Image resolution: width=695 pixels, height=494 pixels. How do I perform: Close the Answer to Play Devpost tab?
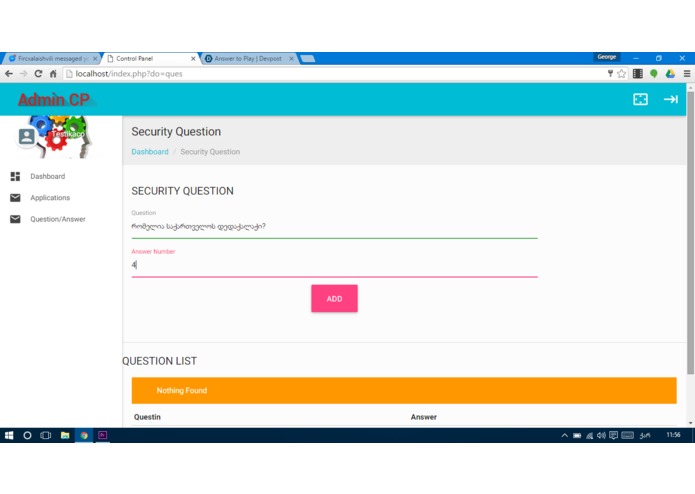click(291, 58)
